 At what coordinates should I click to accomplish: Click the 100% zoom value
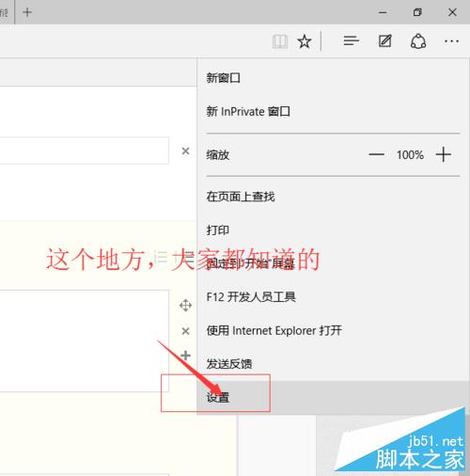410,155
